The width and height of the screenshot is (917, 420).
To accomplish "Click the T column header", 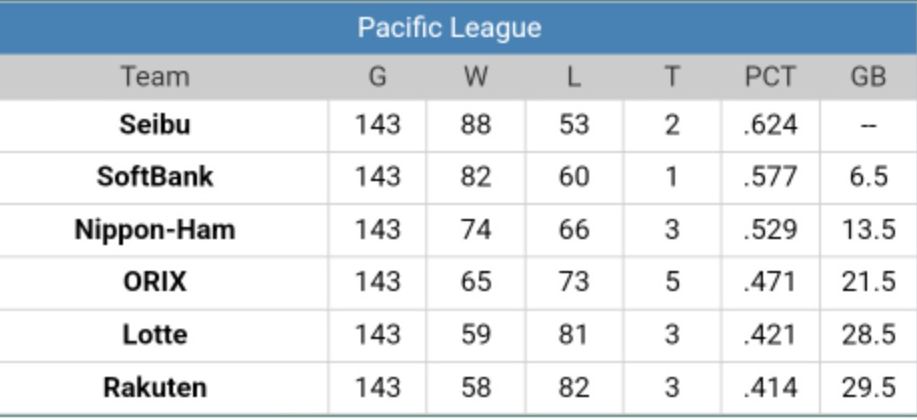I will tap(671, 77).
